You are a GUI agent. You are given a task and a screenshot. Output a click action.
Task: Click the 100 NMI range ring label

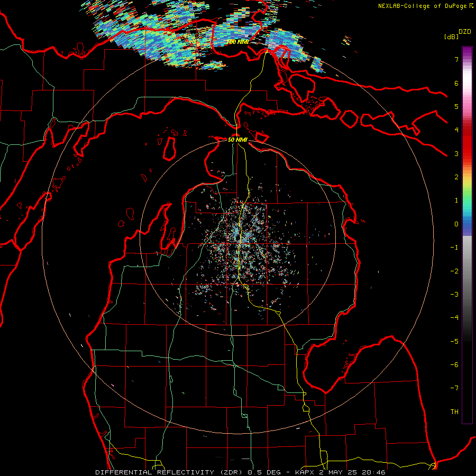point(237,42)
